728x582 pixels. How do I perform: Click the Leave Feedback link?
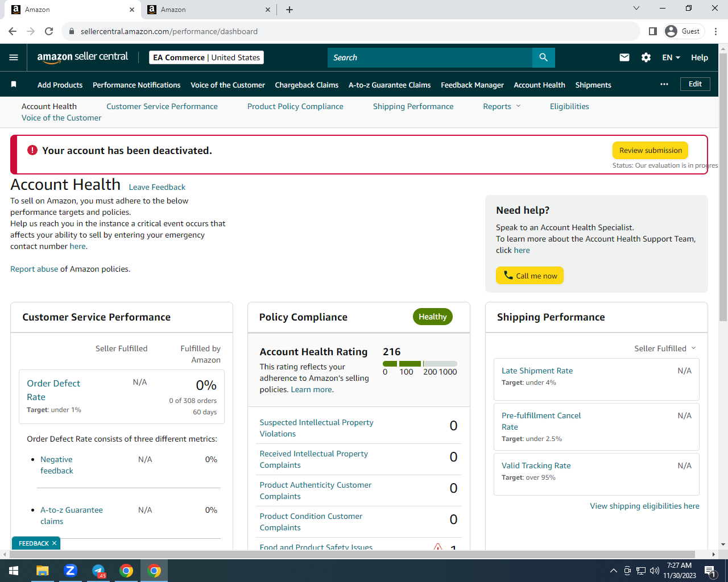pyautogui.click(x=157, y=187)
